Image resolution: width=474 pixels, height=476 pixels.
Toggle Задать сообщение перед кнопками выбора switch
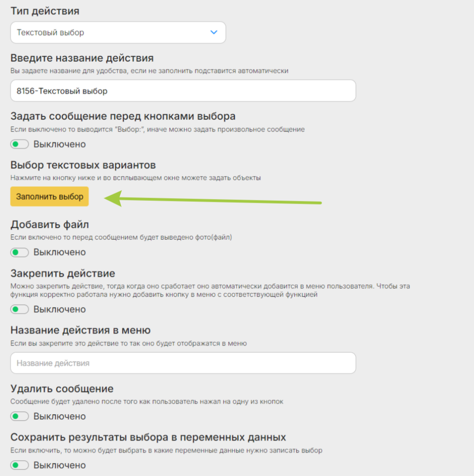20,144
